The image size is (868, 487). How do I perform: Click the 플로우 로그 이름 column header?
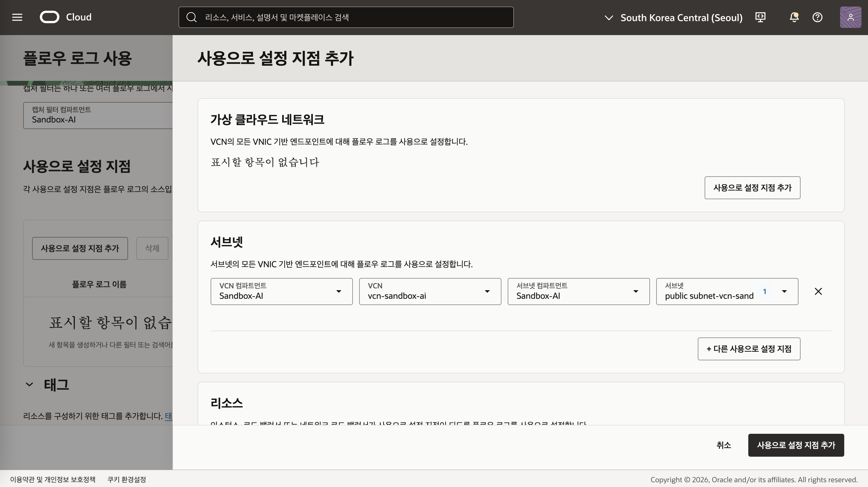[x=99, y=284]
